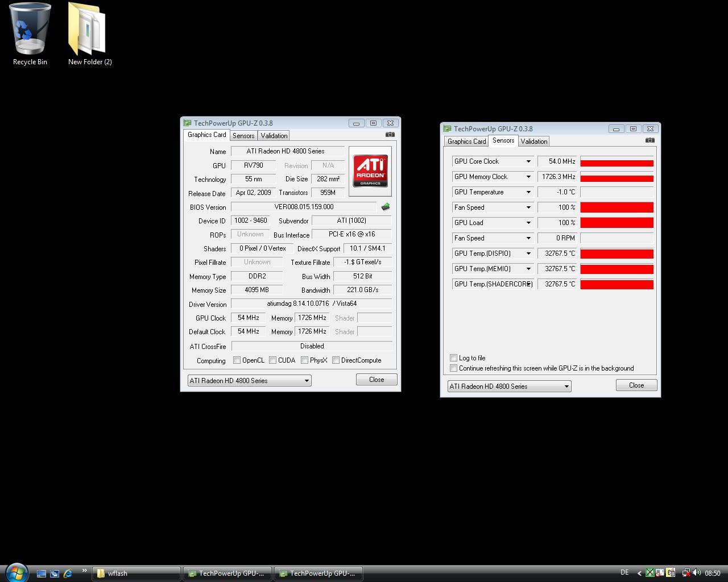Viewport: 728px width, 582px height.
Task: Switch to Validation tab in right window
Action: click(533, 141)
